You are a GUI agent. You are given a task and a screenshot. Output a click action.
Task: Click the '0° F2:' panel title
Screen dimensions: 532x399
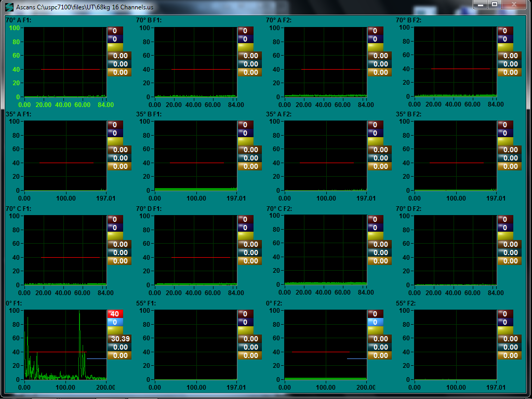274,303
